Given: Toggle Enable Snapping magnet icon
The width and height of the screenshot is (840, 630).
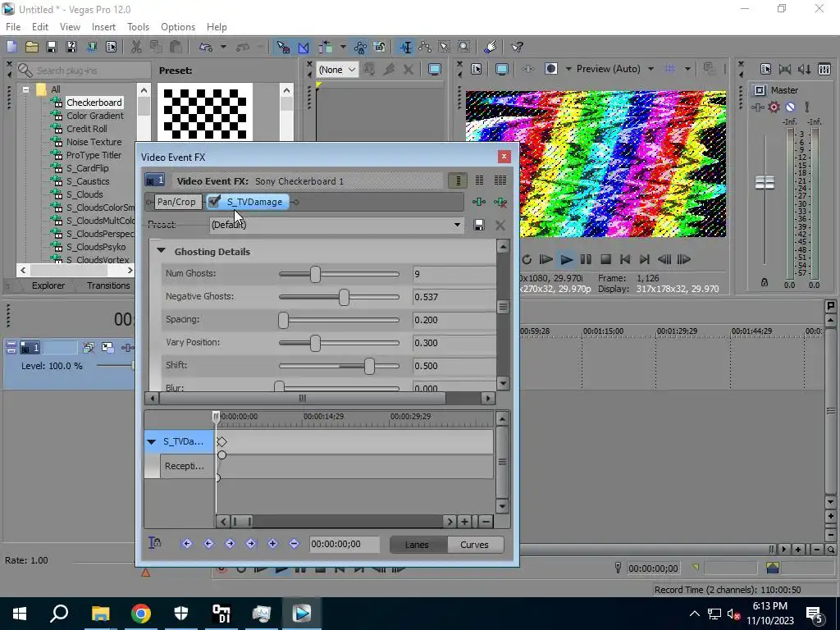Looking at the screenshot, I should coord(283,47).
